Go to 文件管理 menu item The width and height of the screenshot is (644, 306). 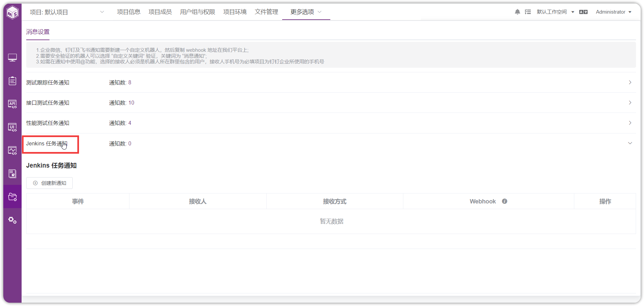pos(266,12)
